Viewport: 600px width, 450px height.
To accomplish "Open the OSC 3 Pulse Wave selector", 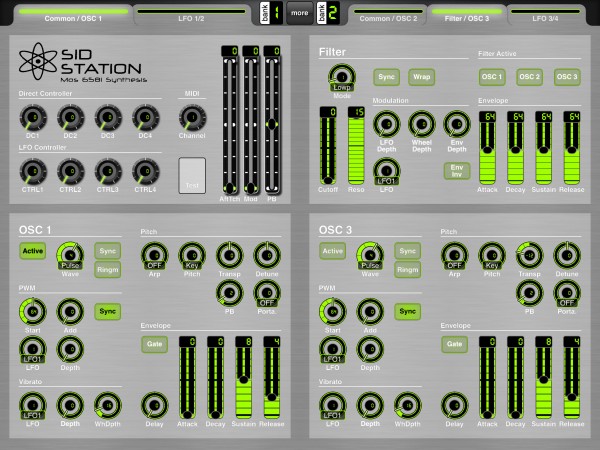I will pos(370,256).
